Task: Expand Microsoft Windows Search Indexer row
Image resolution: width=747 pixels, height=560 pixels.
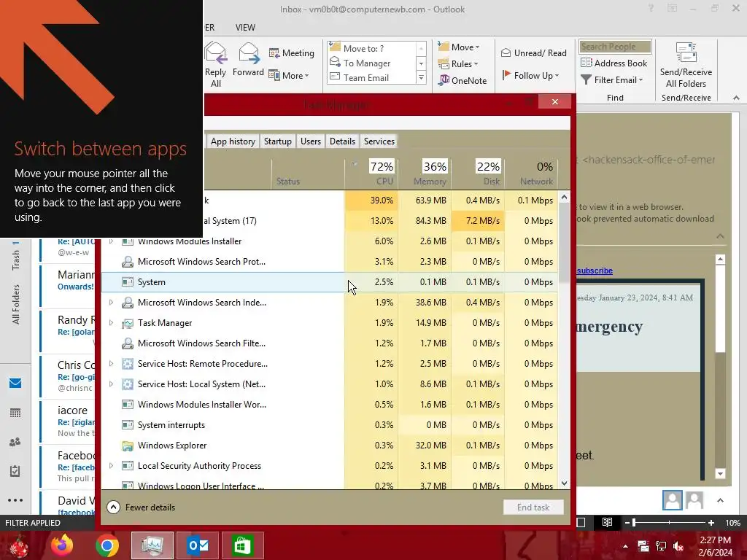Action: point(111,303)
